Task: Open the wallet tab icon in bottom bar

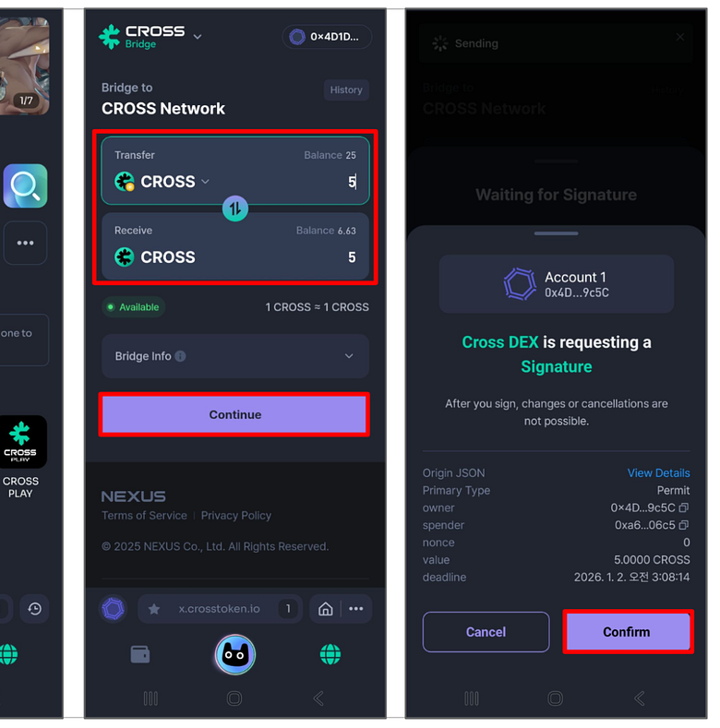Action: coord(140,654)
